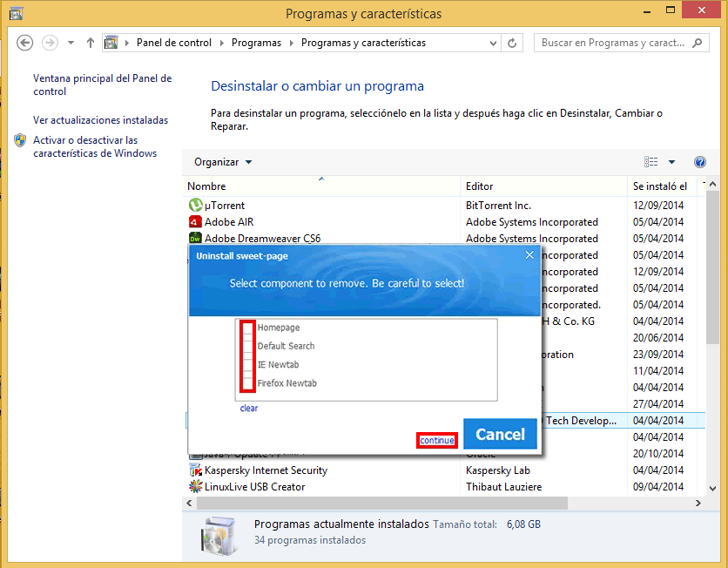The height and width of the screenshot is (568, 728).
Task: Click the LinuxLive USB Creator icon
Action: (195, 487)
